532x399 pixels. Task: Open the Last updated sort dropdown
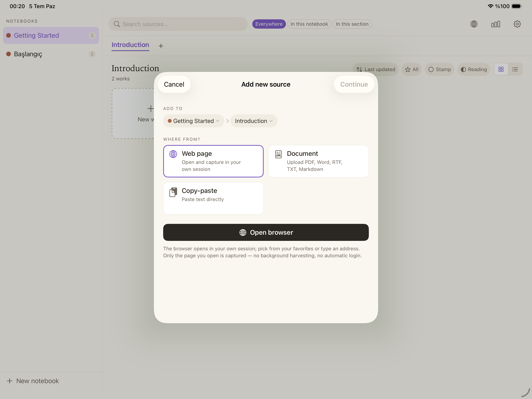click(375, 69)
